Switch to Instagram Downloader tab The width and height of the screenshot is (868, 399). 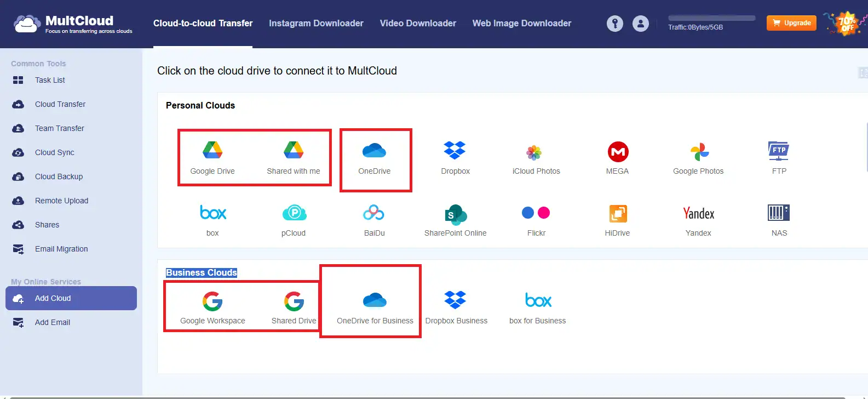[316, 23]
